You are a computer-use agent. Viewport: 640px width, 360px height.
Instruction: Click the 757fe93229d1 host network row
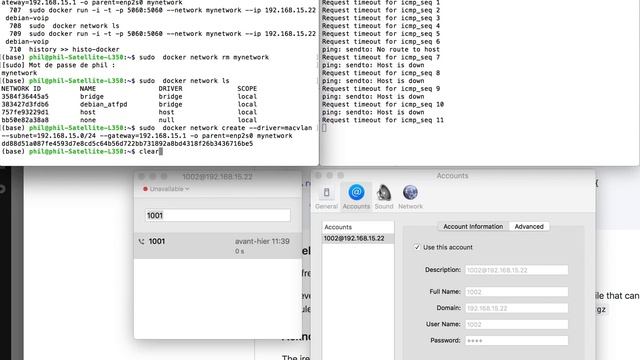point(129,112)
